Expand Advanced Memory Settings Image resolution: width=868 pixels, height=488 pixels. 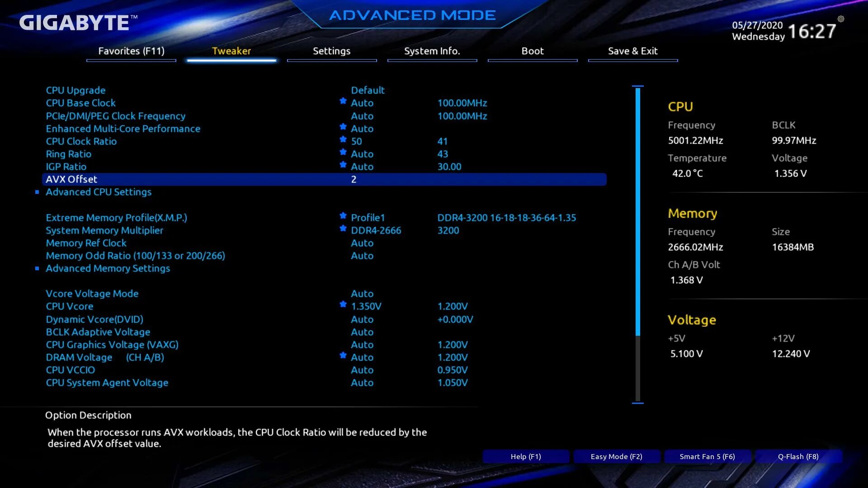[x=108, y=268]
